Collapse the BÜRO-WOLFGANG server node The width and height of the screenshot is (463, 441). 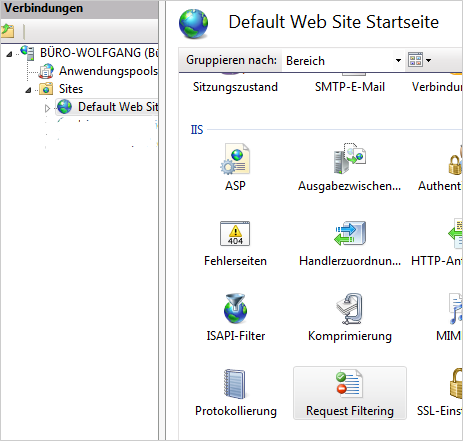[x=9, y=54]
